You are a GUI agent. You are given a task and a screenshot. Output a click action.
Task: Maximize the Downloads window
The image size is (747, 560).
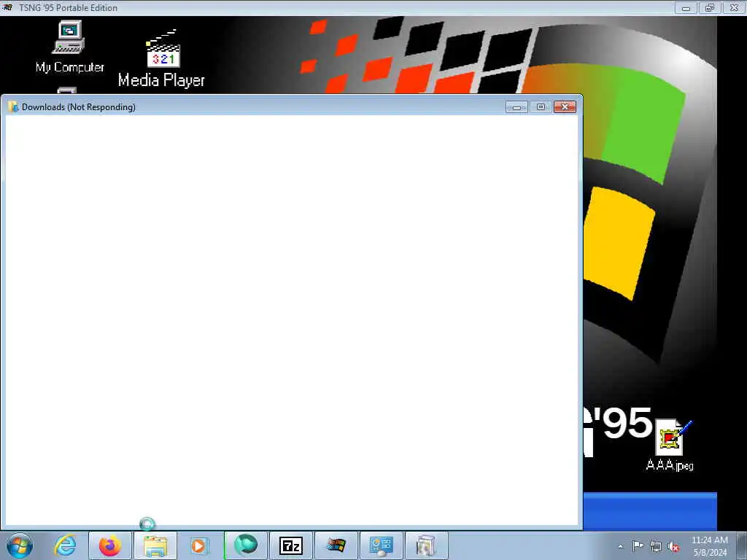click(541, 107)
